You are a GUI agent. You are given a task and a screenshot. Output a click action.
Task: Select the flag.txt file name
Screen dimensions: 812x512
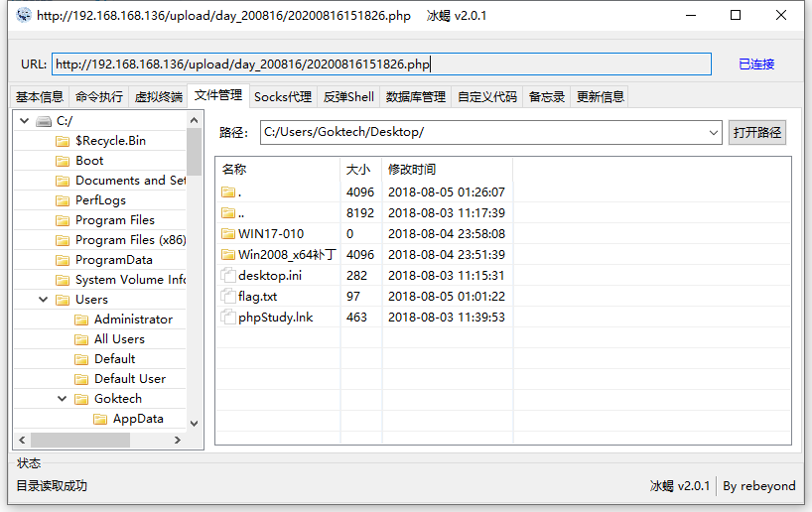coord(257,297)
